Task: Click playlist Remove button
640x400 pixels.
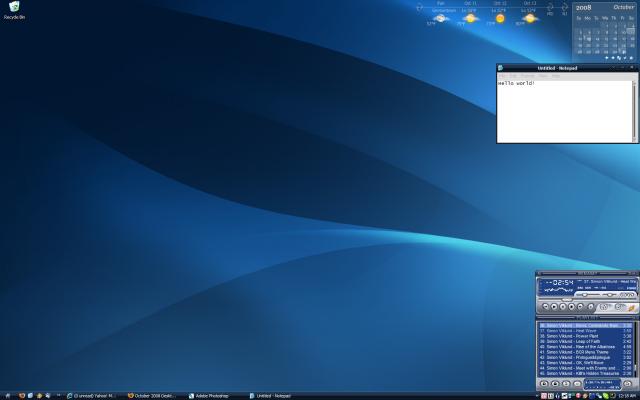Action: click(555, 384)
